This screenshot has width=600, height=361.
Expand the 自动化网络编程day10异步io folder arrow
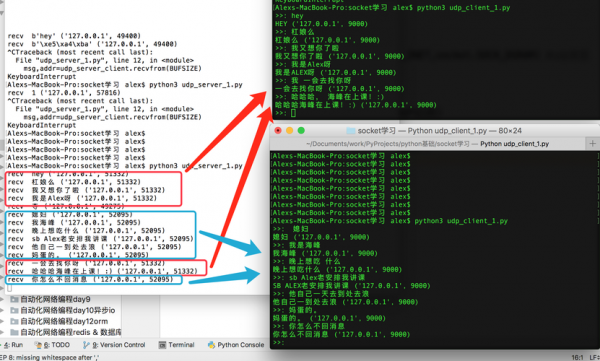pos(2,310)
